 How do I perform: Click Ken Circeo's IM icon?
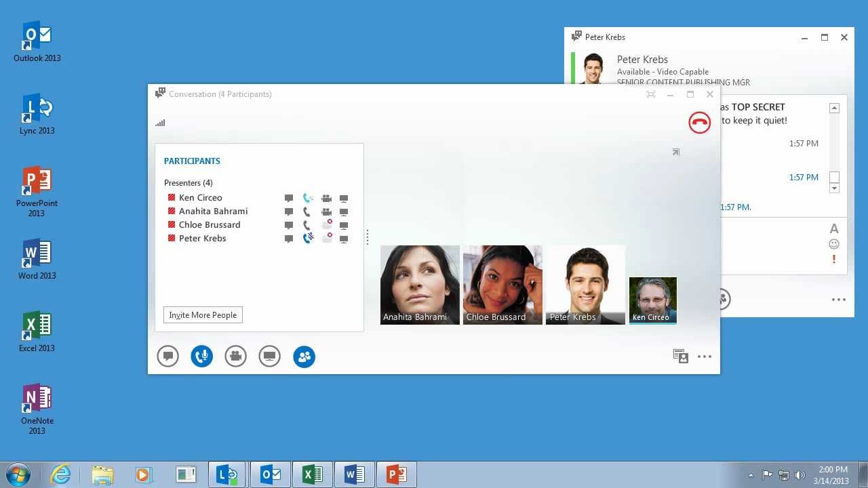coord(289,199)
